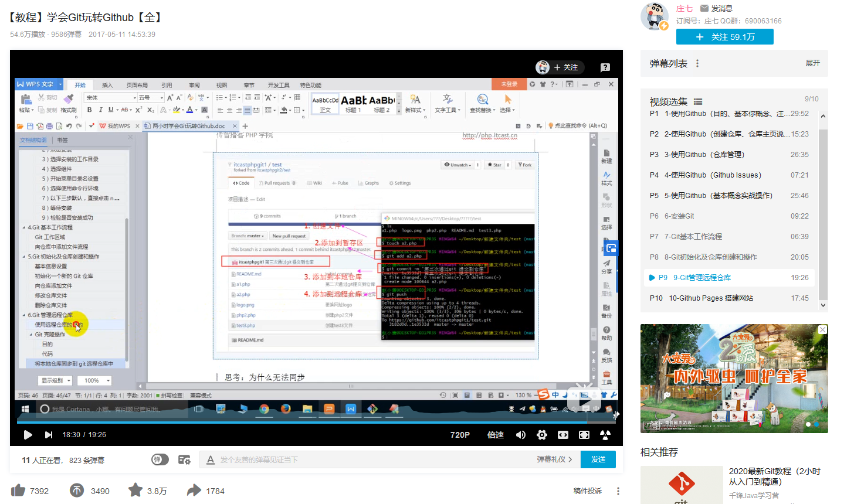854x504 pixels.
Task: Click 稿件投诉 report link
Action: tap(588, 491)
